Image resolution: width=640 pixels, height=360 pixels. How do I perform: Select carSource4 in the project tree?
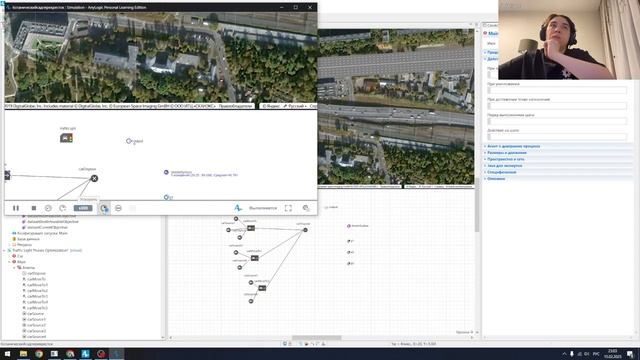point(36,337)
